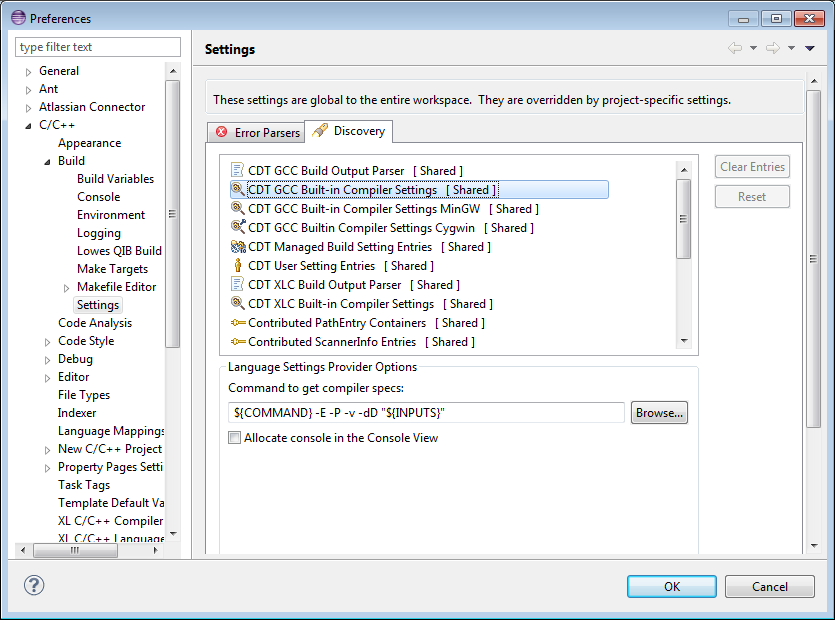This screenshot has height=620, width=835.
Task: Click the CDT GCC Build Output Parser icon
Action: 238,170
